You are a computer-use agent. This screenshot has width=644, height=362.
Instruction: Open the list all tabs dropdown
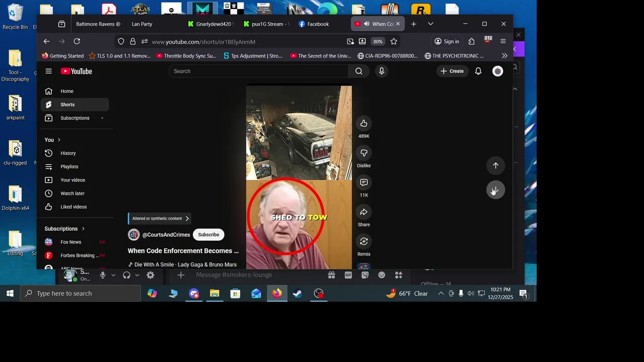click(431, 24)
